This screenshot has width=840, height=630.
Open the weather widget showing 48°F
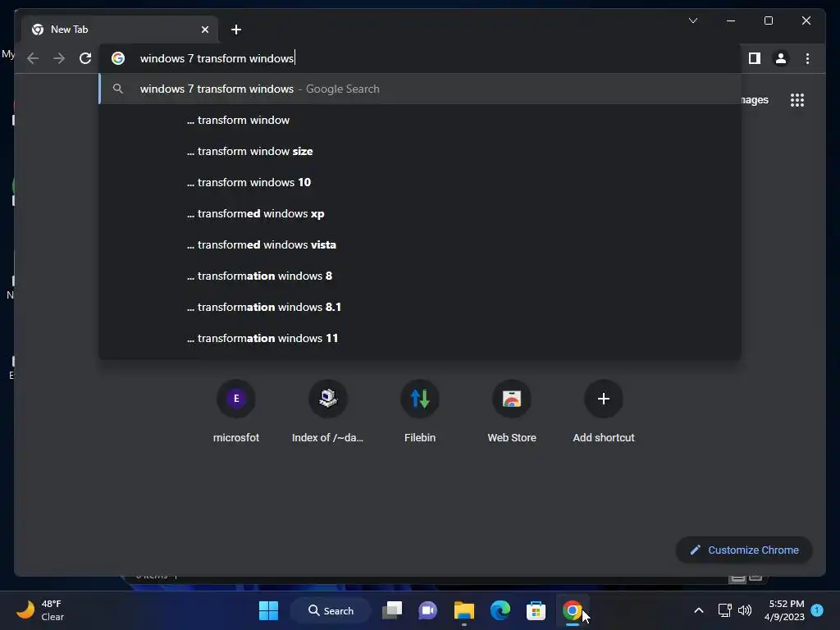(x=41, y=610)
